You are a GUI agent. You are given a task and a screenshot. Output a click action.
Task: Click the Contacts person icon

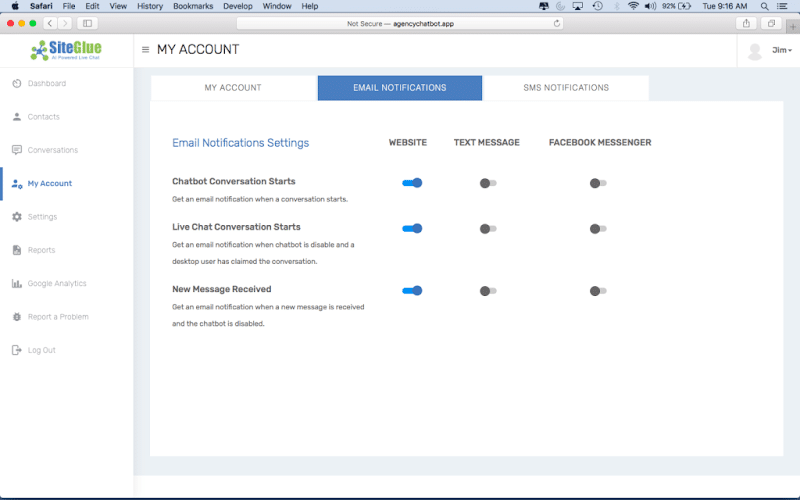click(17, 117)
